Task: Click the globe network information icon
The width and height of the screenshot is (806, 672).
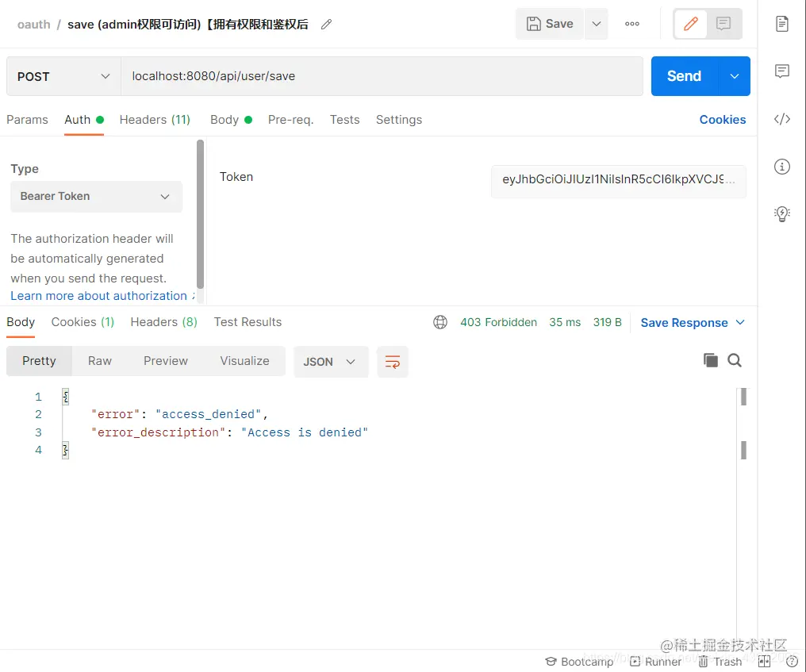Action: click(x=440, y=322)
